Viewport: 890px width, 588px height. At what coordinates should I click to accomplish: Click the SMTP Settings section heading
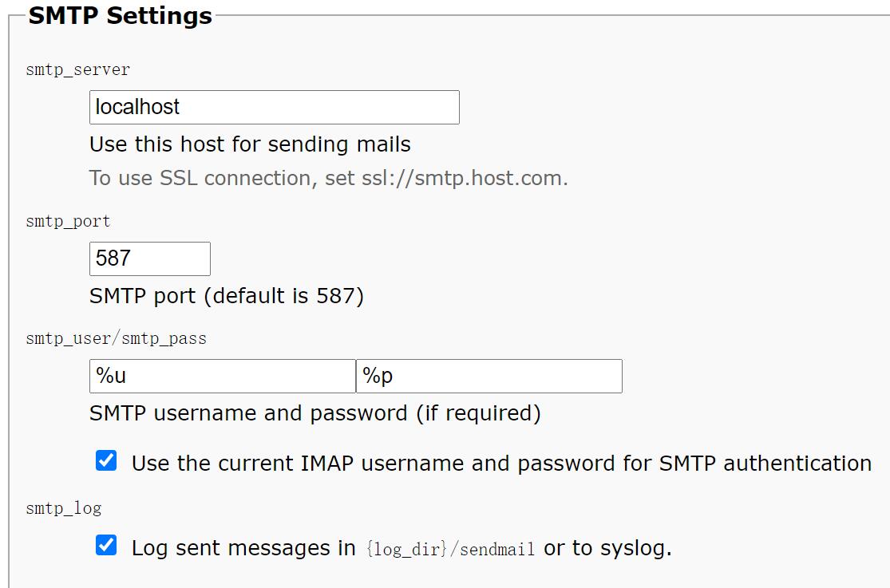121,16
